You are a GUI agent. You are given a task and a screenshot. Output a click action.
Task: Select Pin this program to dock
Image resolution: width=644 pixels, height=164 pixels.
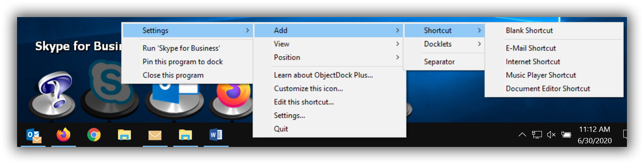click(x=183, y=62)
